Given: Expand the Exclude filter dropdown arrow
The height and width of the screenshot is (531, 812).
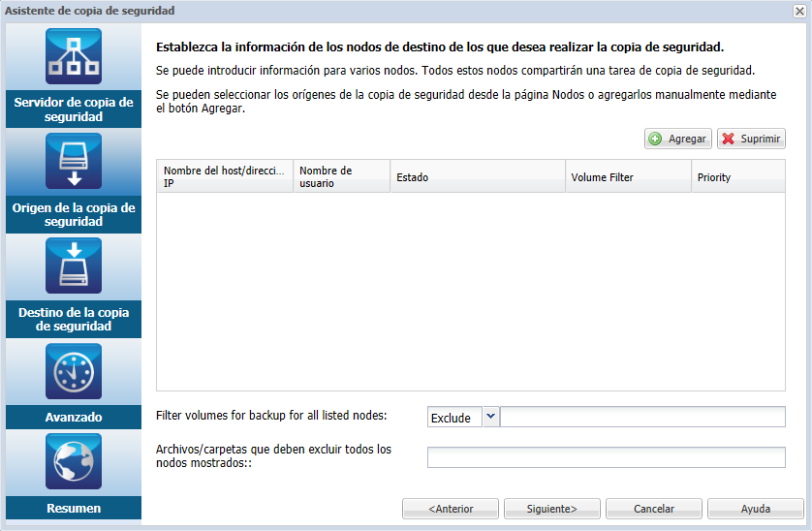Looking at the screenshot, I should pos(491,417).
